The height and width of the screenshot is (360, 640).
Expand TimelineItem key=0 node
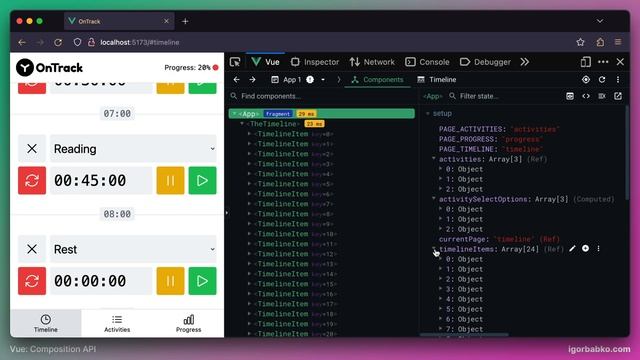click(x=249, y=134)
